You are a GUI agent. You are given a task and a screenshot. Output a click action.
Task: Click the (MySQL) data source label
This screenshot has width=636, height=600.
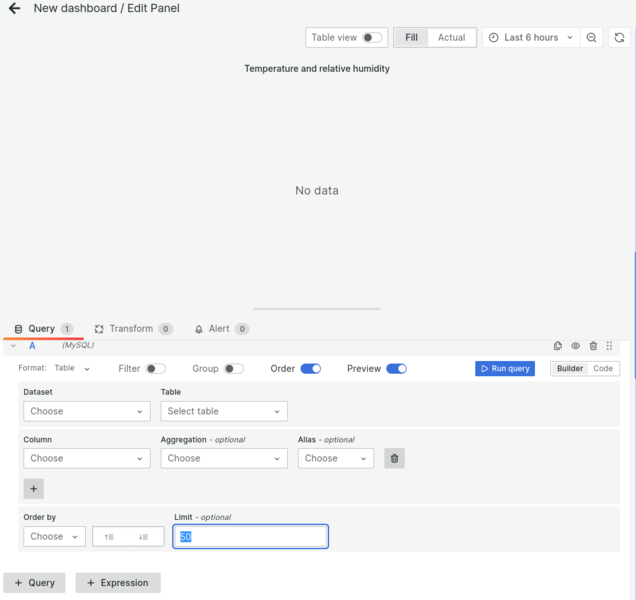click(78, 345)
